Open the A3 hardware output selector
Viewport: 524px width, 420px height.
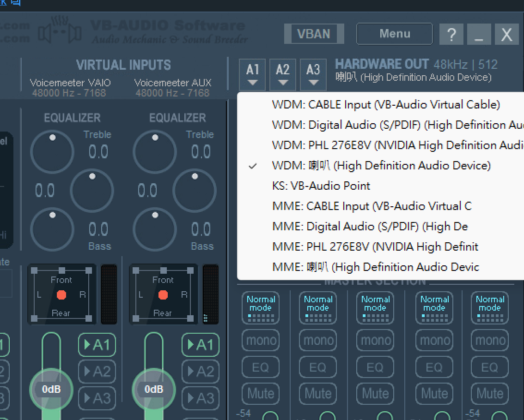click(313, 74)
